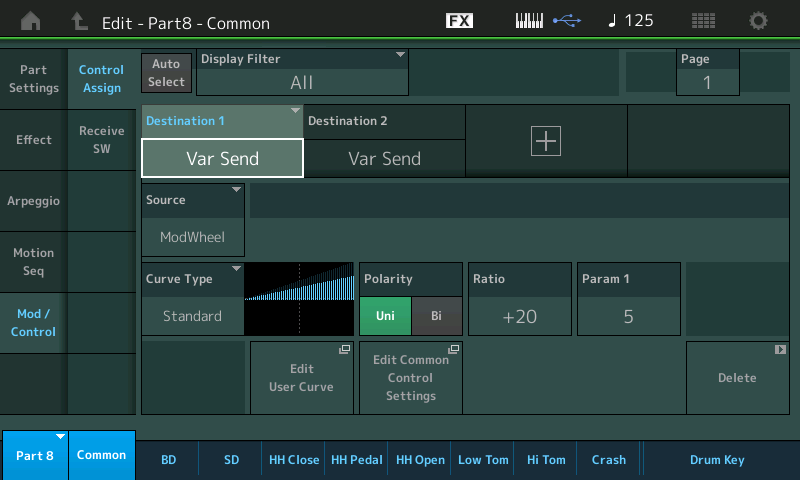Screen dimensions: 800x480
Task: Open the Utility gear icon
Action: tap(759, 21)
